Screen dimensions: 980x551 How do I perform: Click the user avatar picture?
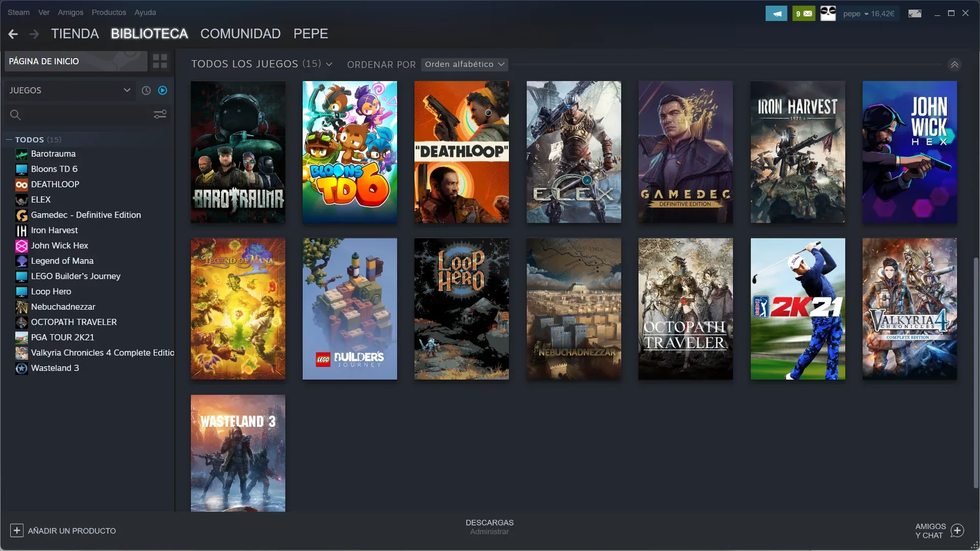click(828, 14)
